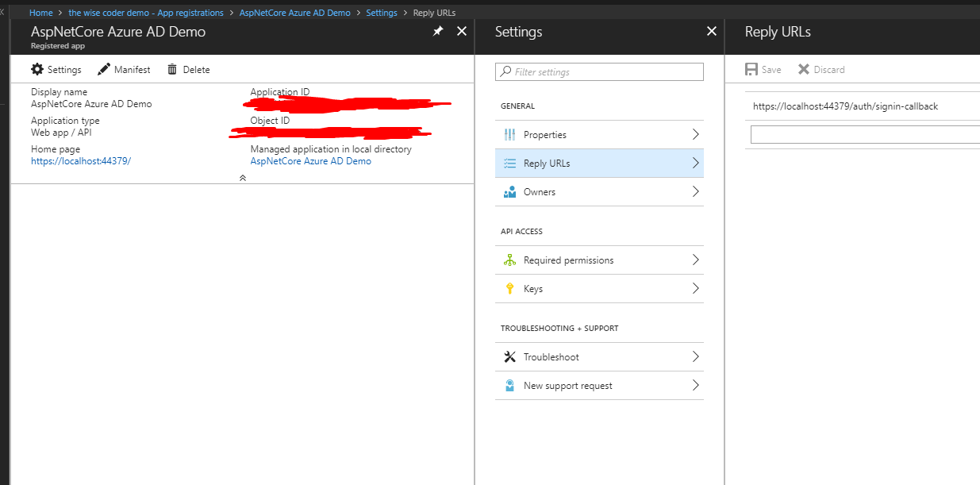The image size is (980, 485).
Task: Expand the Required permissions chevron
Action: pos(695,260)
